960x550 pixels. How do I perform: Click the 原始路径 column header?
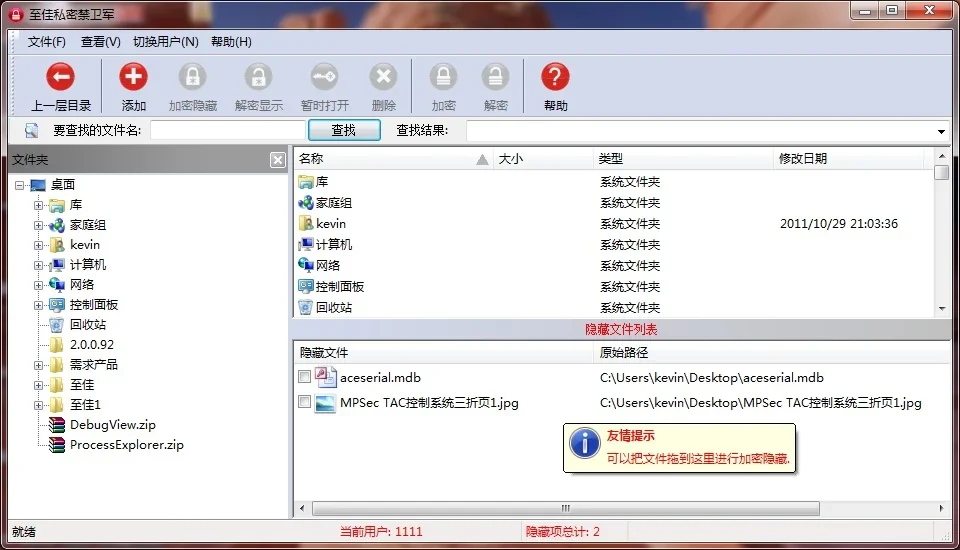771,352
